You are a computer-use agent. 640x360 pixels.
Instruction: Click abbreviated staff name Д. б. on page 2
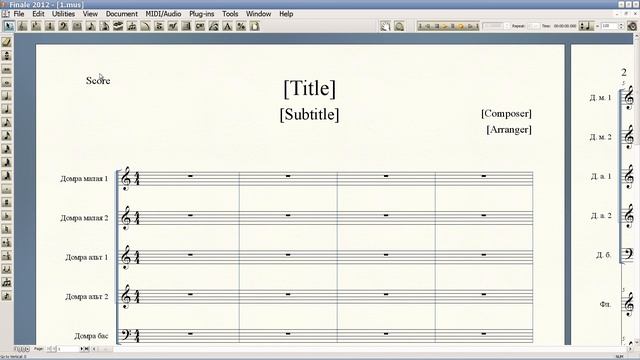(x=604, y=255)
